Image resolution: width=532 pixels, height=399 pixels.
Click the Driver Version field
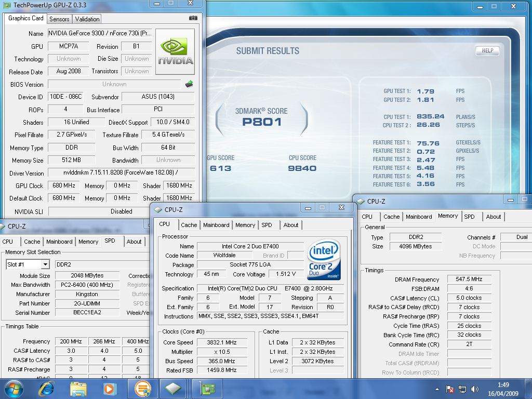(121, 172)
